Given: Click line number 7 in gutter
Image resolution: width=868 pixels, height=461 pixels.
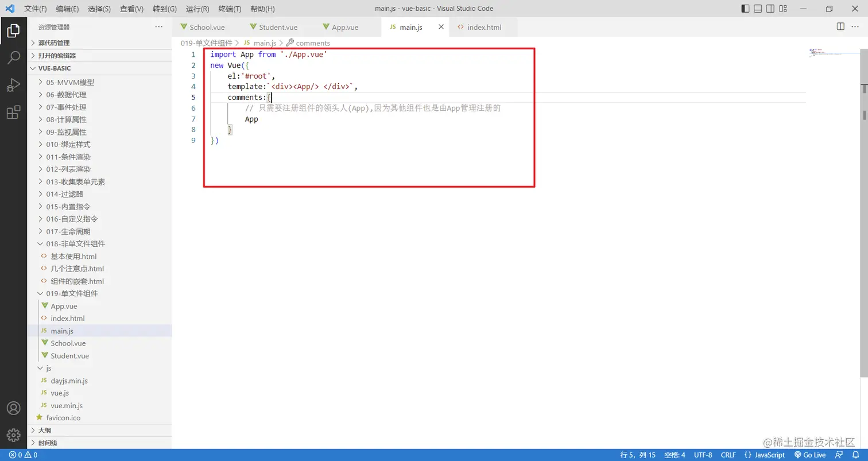Looking at the screenshot, I should click(193, 119).
